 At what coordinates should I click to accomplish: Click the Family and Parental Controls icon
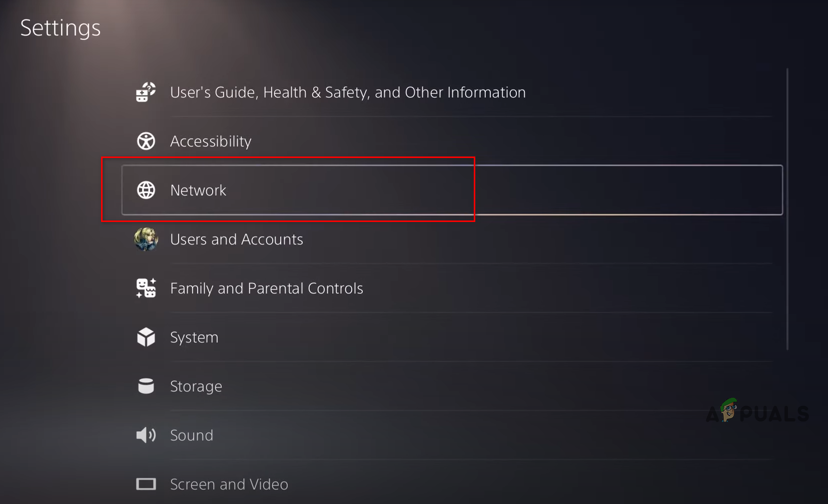pyautogui.click(x=146, y=288)
